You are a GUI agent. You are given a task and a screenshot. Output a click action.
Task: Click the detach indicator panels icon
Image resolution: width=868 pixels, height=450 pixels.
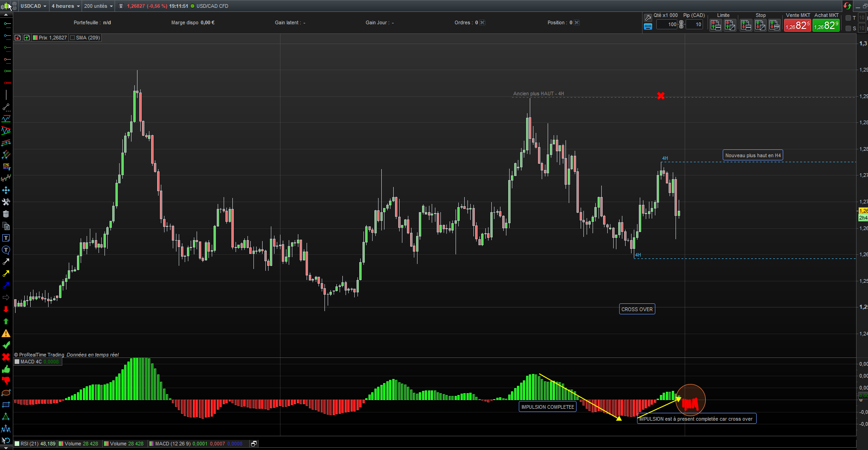pyautogui.click(x=254, y=444)
